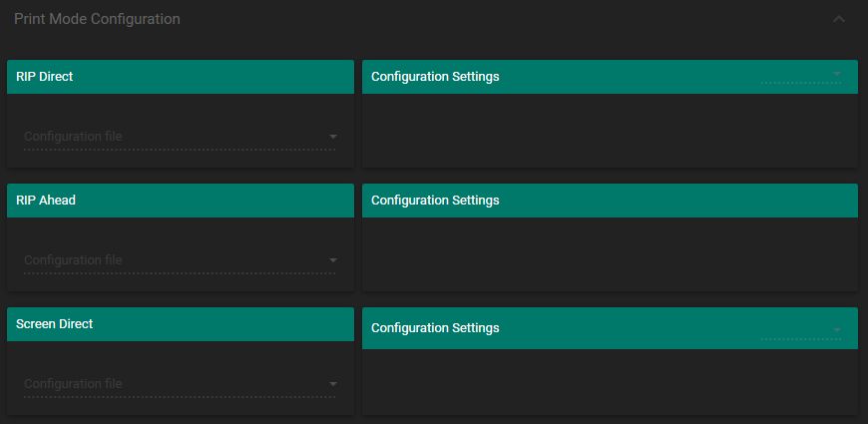This screenshot has width=868, height=424.
Task: Select the RIP Direct Configuration file field
Action: point(170,137)
